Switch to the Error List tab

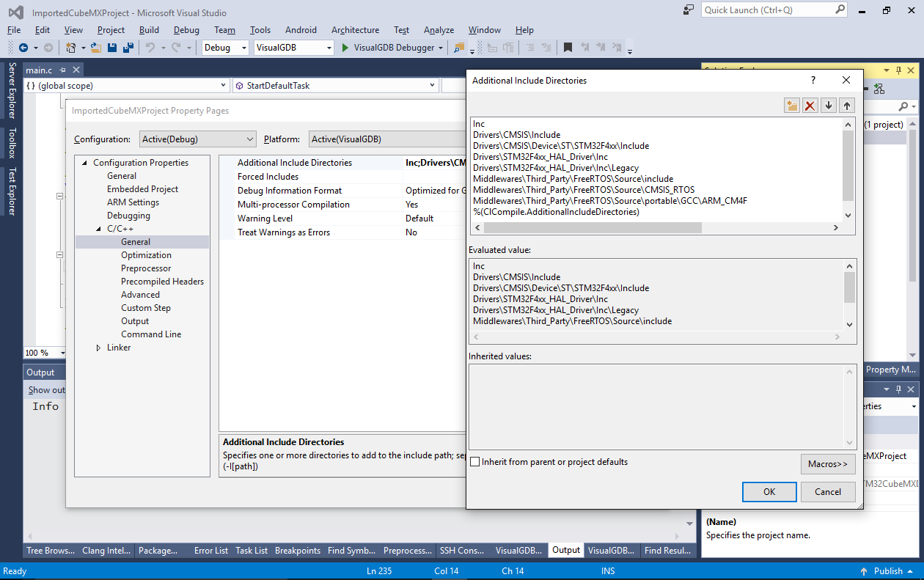[211, 551]
